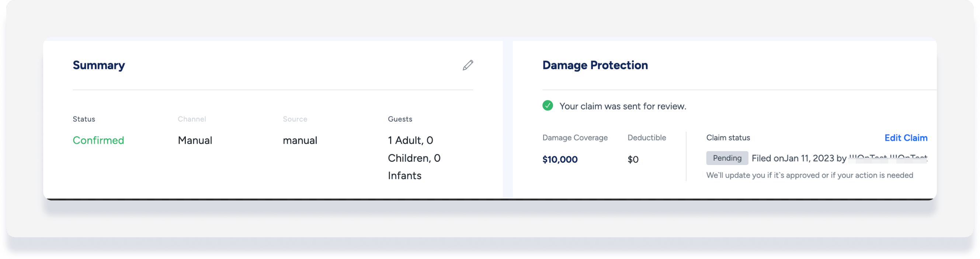Viewport: 980px width, 259px height.
Task: Click the guests count text
Action: click(x=414, y=158)
